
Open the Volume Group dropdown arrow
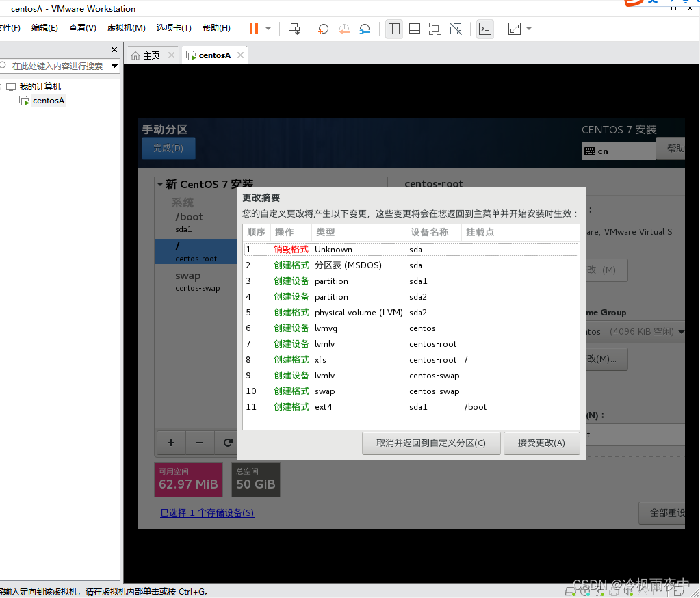[681, 332]
